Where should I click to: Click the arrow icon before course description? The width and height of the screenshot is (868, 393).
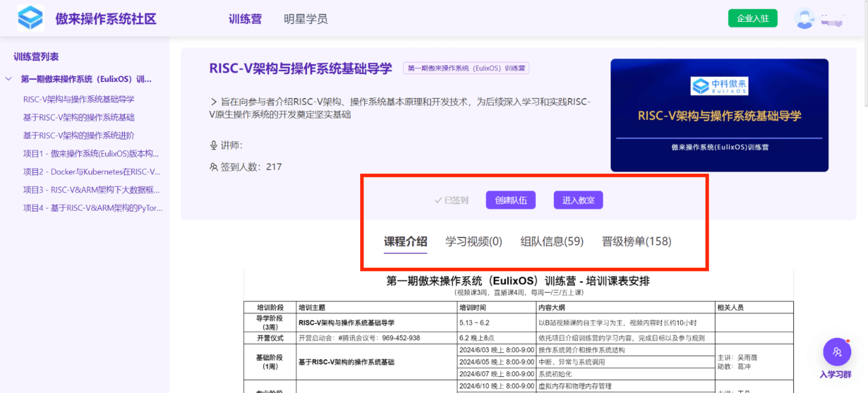point(214,102)
